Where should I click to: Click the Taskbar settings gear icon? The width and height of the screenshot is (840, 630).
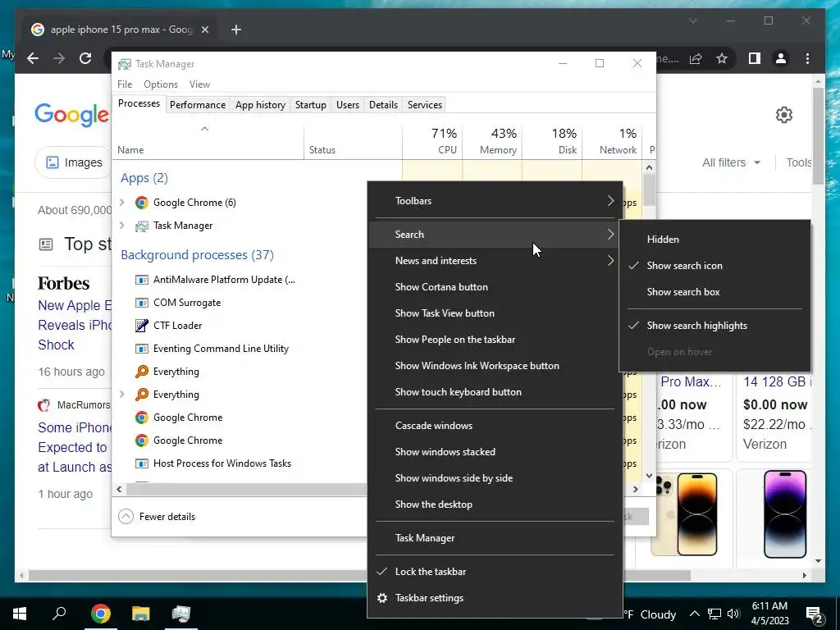382,598
